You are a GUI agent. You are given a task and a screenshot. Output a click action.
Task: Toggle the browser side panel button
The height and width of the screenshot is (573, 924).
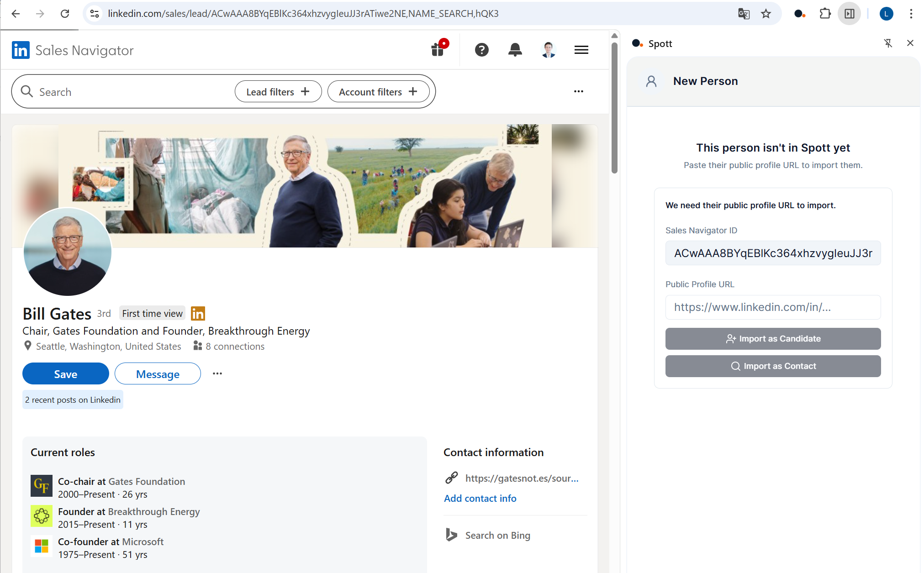[849, 14]
